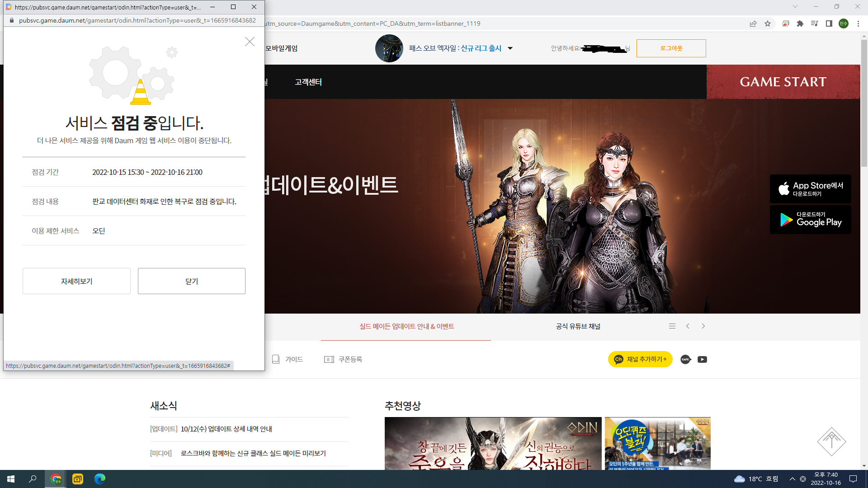This screenshot has width=868, height=488.
Task: Click 자세히보기 in the maintenance popup
Action: tap(76, 281)
